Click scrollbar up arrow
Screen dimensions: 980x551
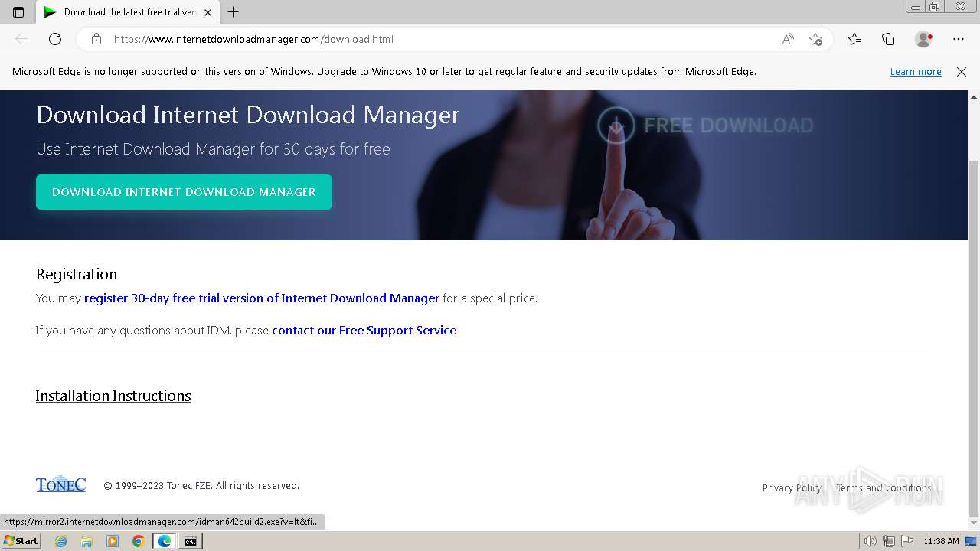974,97
